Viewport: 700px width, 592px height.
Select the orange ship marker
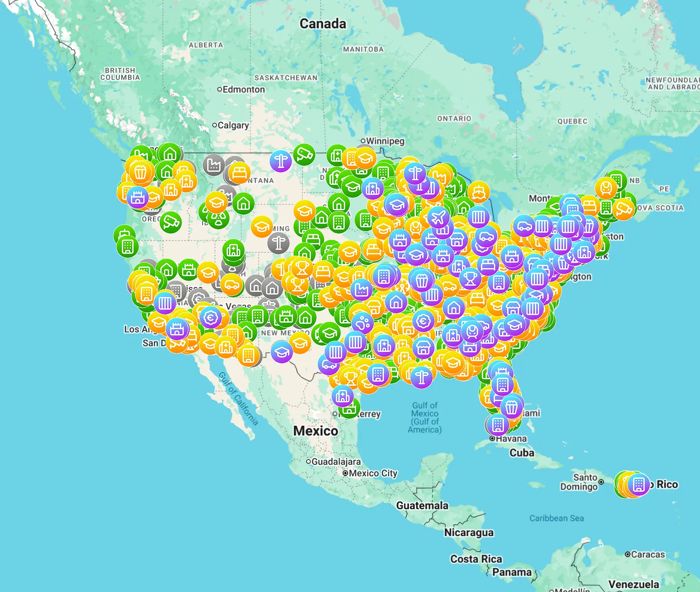pyautogui.click(x=478, y=192)
